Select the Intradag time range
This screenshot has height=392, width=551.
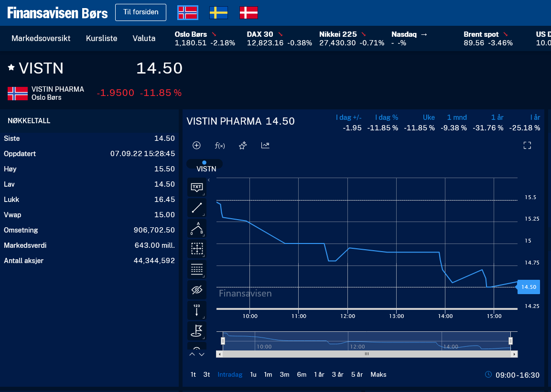pos(230,374)
